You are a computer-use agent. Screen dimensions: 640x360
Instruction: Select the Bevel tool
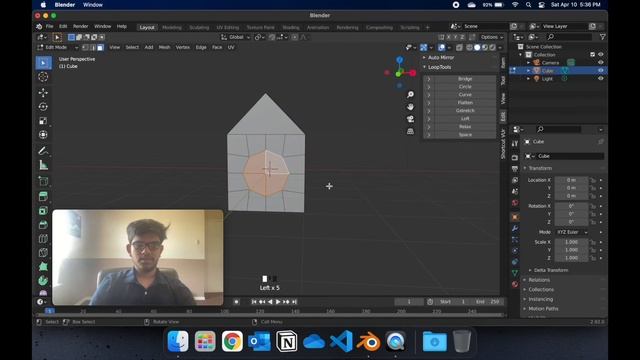pyautogui.click(x=43, y=224)
